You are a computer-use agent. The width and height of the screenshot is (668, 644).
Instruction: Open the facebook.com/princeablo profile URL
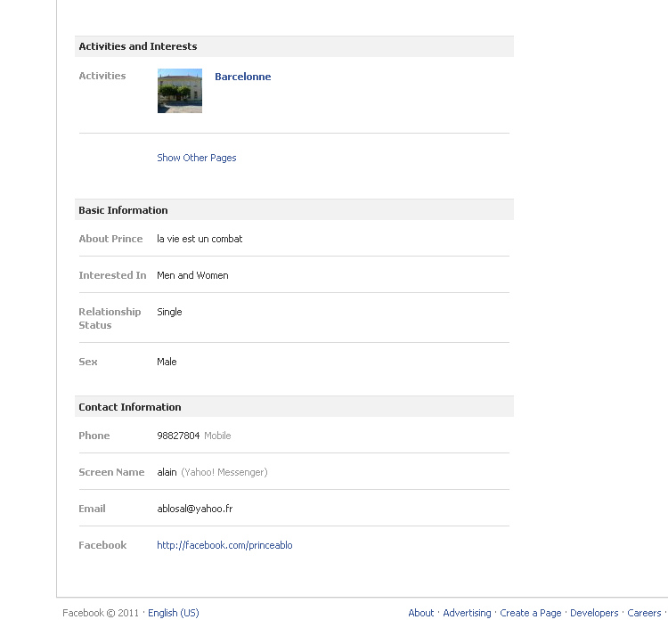coord(224,546)
